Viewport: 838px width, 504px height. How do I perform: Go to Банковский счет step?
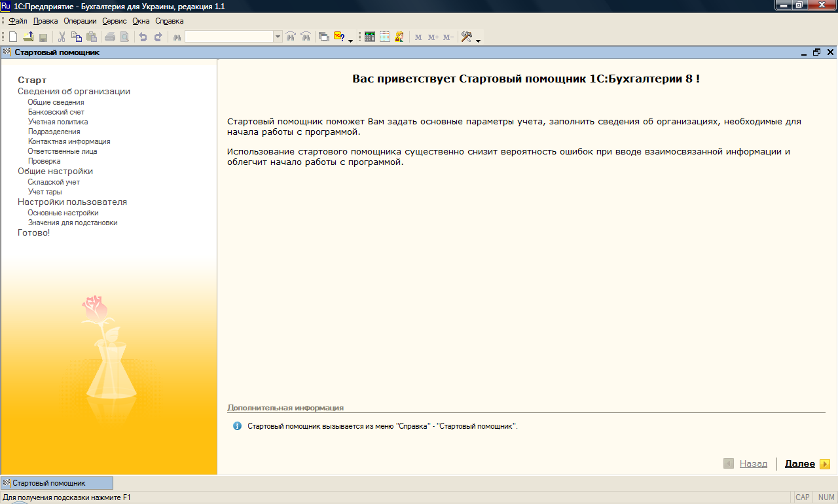click(56, 112)
